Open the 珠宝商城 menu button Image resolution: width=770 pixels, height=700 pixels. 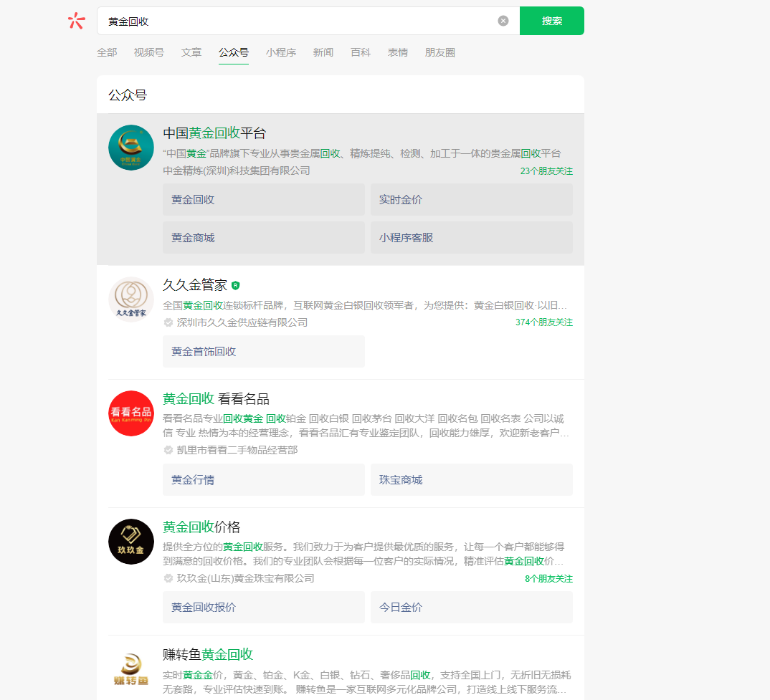pyautogui.click(x=472, y=479)
